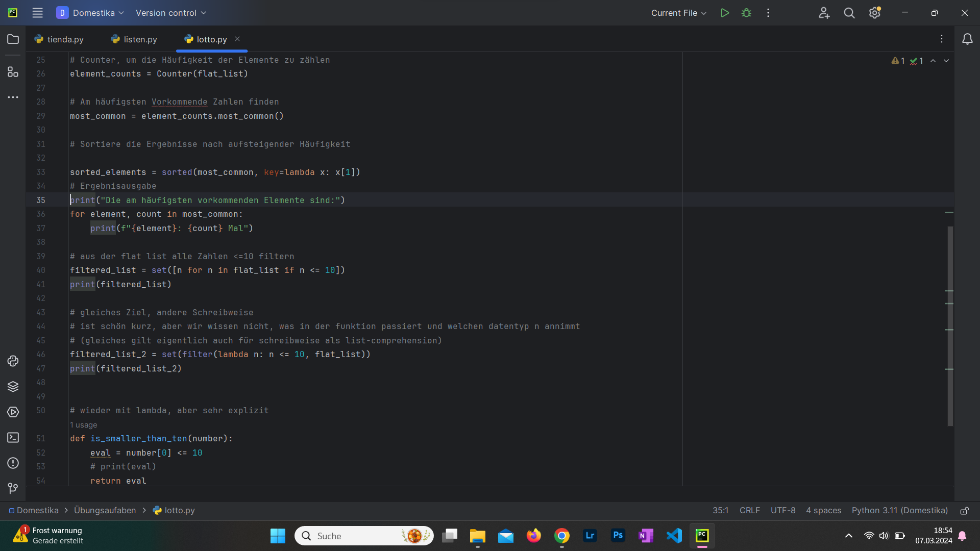Select Python 3.11 (Domestika) interpreter

(x=899, y=511)
